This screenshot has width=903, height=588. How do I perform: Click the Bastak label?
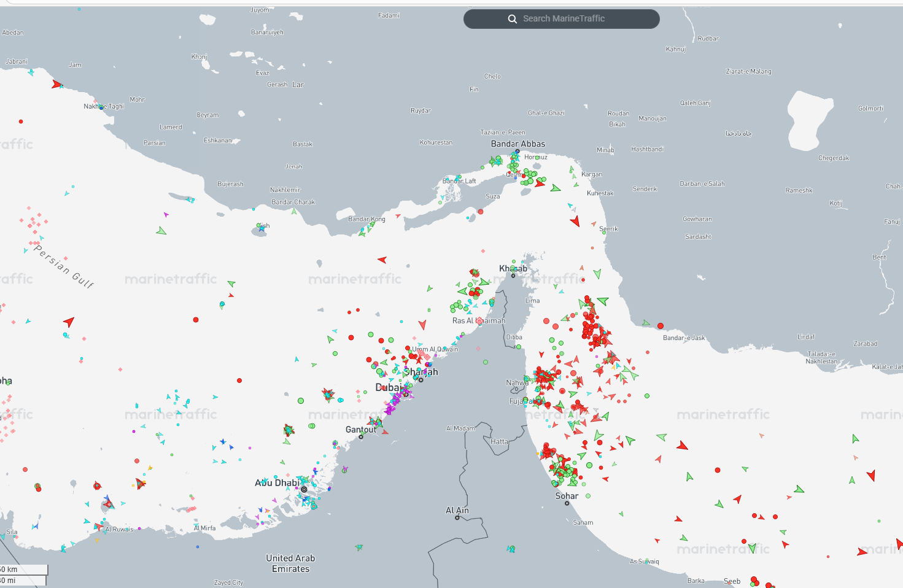point(303,144)
